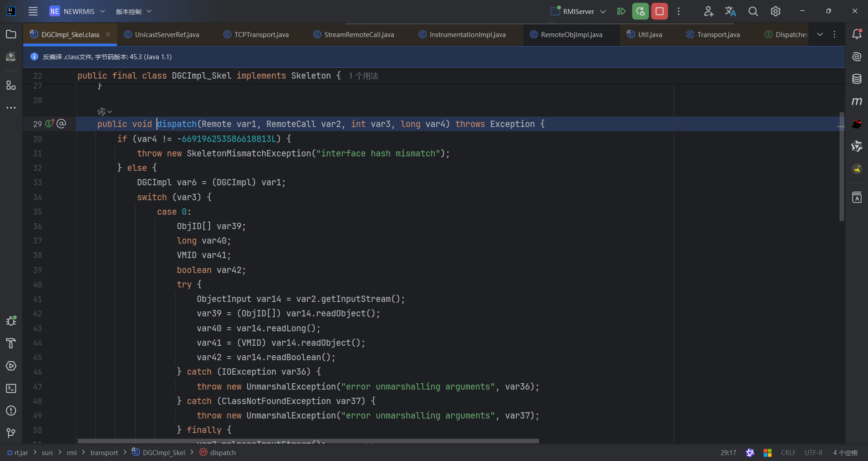Open the Git tool window
Screen dimensions: 868x461
11,433
